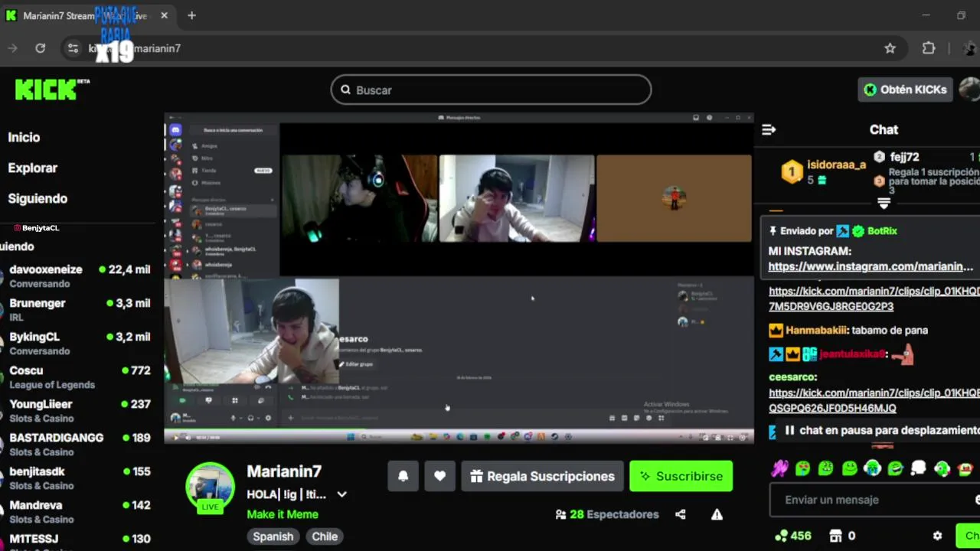Click BotRix sender name in pinned message

pos(882,230)
